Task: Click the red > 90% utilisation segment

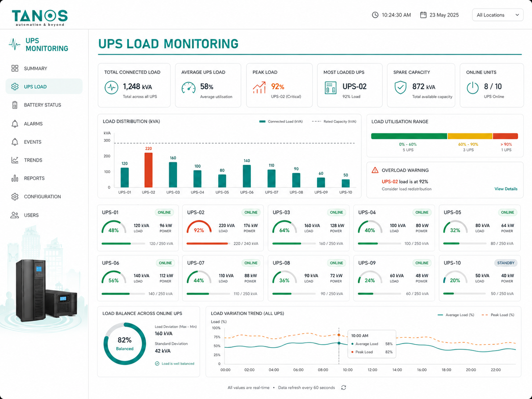Action: point(506,136)
